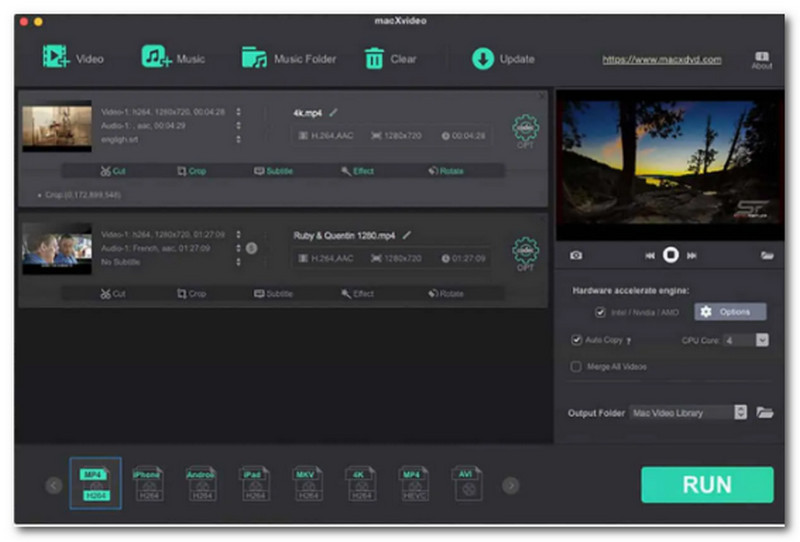Click the codec option gear for 4k.mp4
Screen dimensions: 800x542
tap(525, 128)
